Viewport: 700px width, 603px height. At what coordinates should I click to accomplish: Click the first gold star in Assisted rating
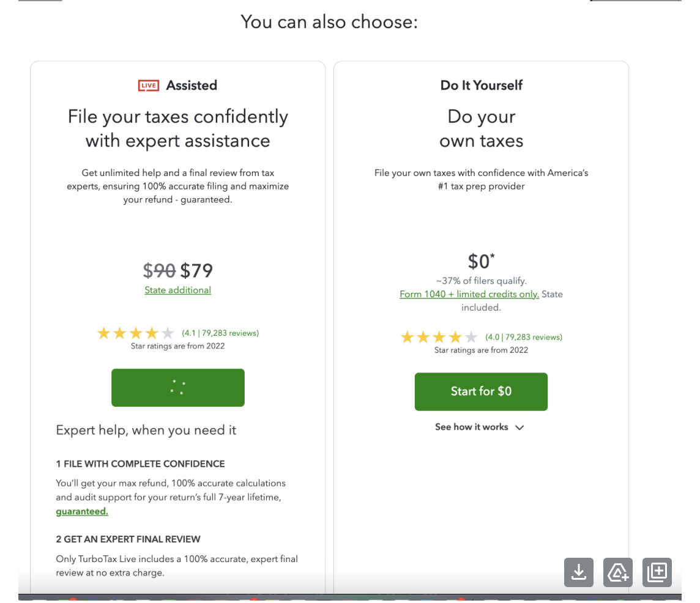[104, 333]
